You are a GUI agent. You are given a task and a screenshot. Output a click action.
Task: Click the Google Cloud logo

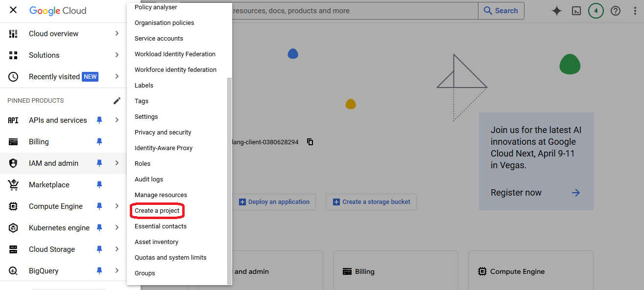(58, 11)
